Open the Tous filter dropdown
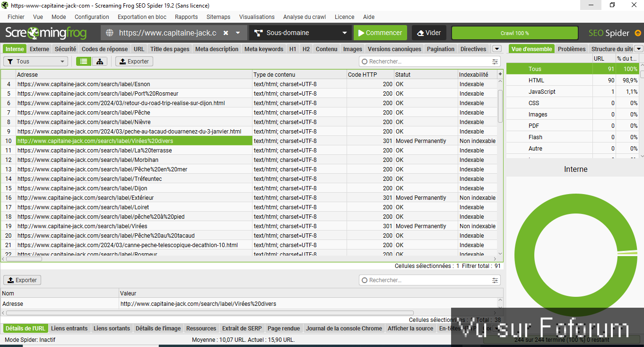This screenshot has height=347, width=644. [36, 62]
